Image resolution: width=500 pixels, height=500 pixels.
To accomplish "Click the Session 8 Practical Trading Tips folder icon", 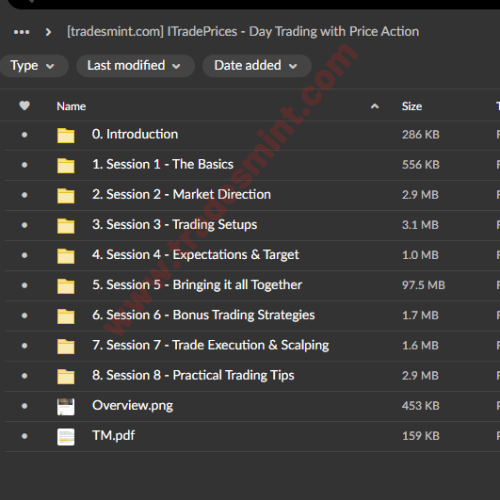I will point(66,376).
